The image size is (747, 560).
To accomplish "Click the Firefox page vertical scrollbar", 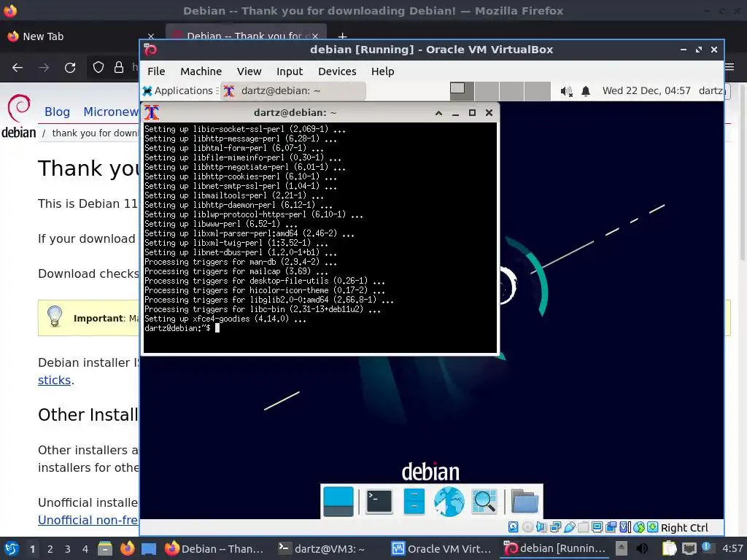I will 742,171.
